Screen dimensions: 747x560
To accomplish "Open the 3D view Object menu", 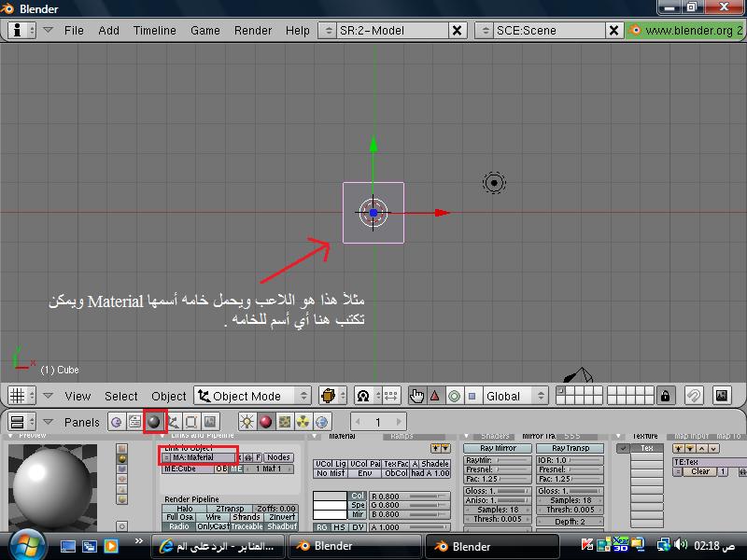I will coord(169,396).
